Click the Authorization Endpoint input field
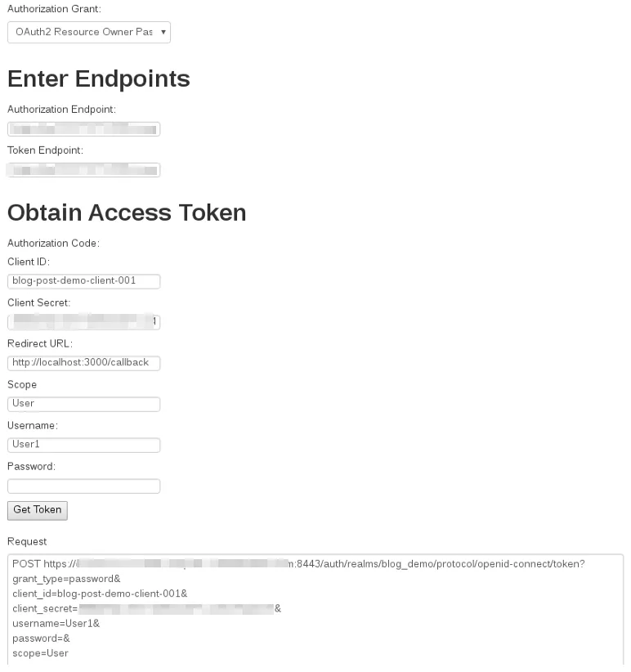The width and height of the screenshot is (631, 672). pyautogui.click(x=83, y=129)
